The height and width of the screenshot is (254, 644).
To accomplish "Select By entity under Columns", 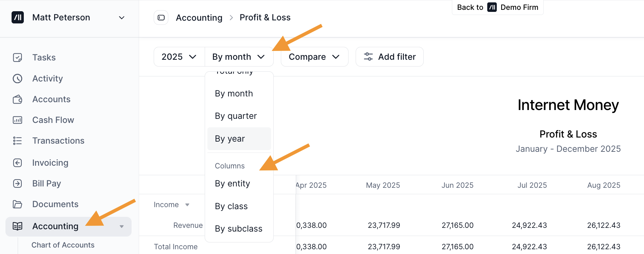I will tap(232, 183).
